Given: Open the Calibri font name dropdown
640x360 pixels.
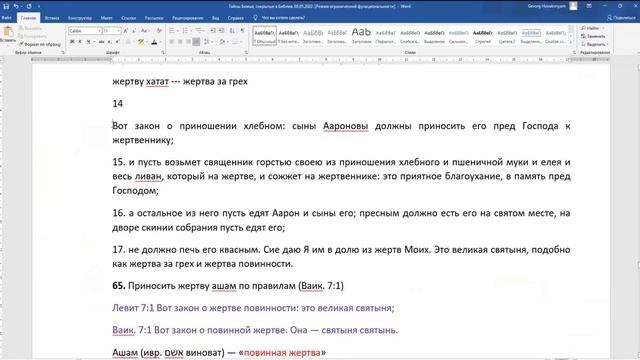Looking at the screenshot, I should click(x=99, y=31).
